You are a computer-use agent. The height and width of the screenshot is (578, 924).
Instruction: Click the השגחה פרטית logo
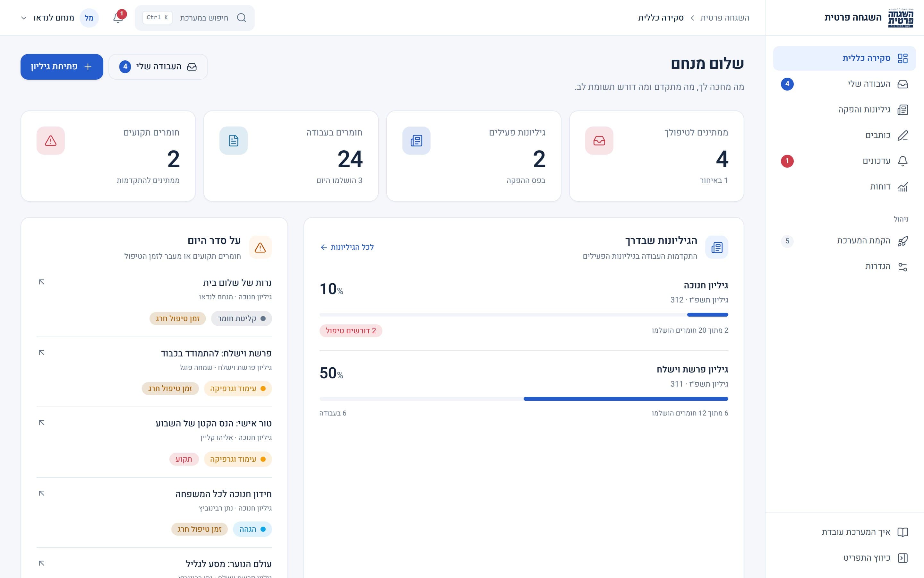pos(901,18)
